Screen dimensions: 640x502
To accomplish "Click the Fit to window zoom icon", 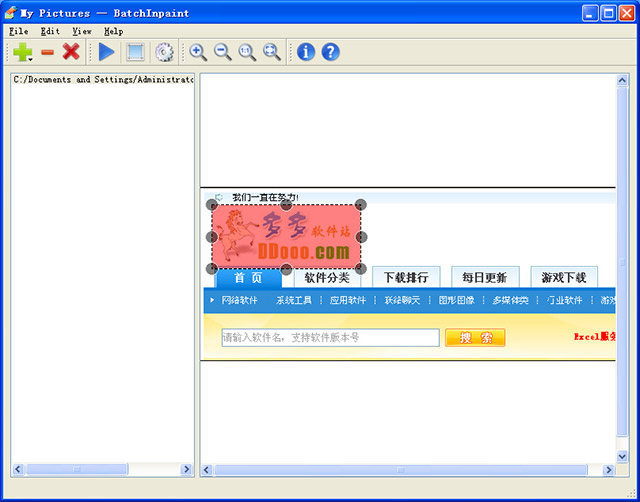I will [x=272, y=52].
